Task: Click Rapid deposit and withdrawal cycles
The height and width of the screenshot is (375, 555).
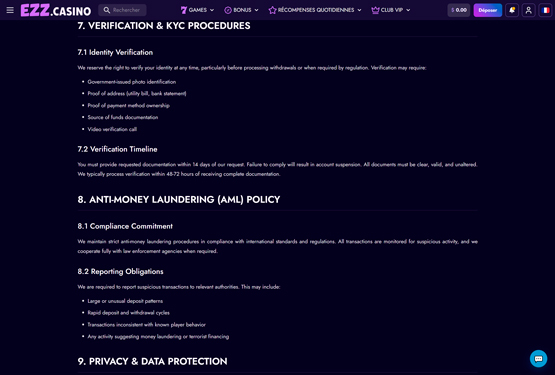Action: 128,313
